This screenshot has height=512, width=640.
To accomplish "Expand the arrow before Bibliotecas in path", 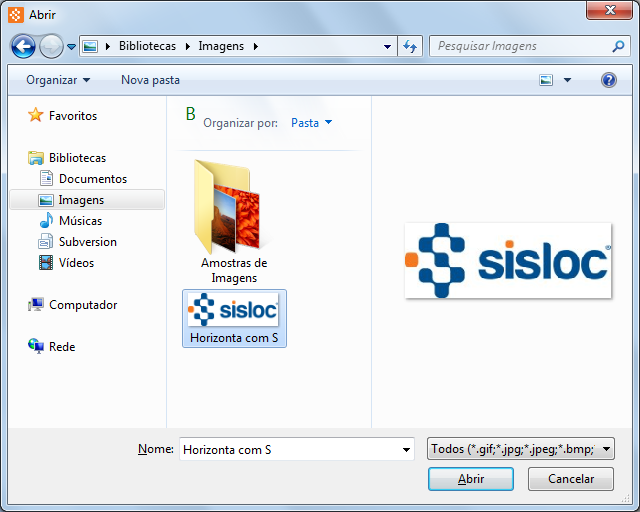I will pyautogui.click(x=108, y=47).
